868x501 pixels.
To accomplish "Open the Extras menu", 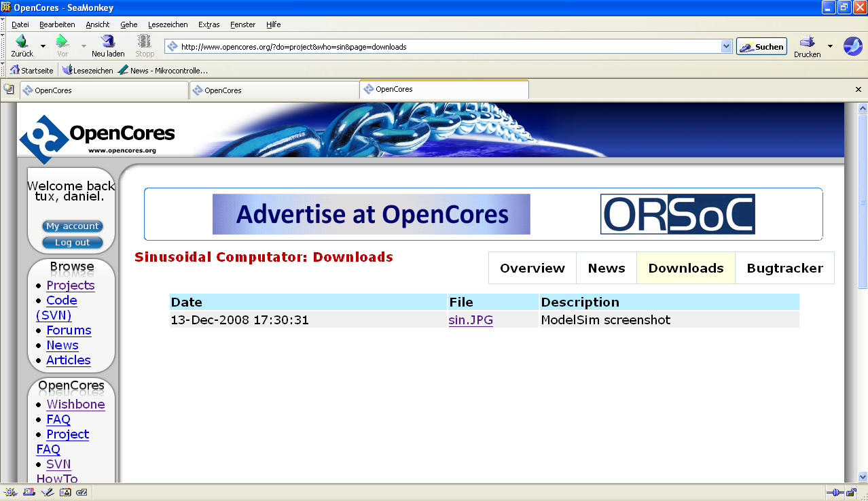I will click(209, 24).
